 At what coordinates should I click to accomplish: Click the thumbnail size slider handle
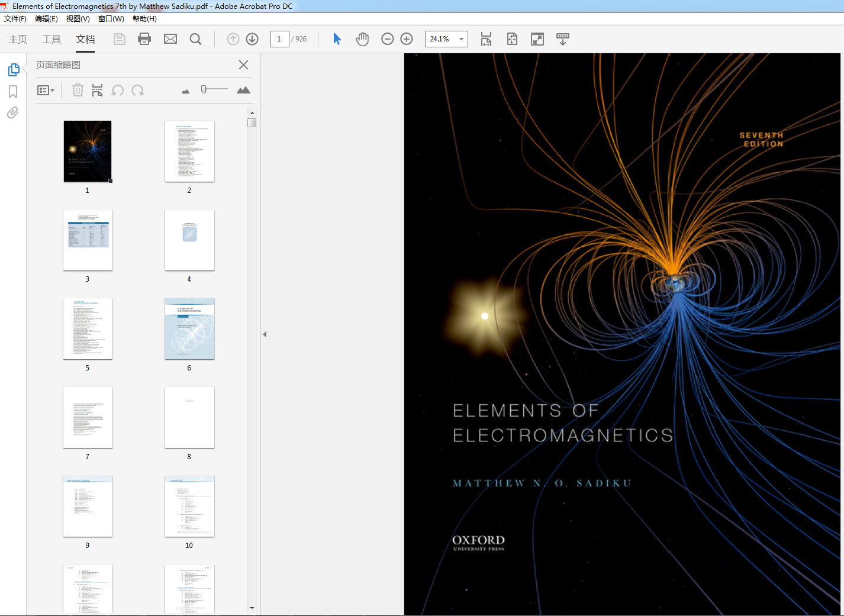click(x=204, y=89)
